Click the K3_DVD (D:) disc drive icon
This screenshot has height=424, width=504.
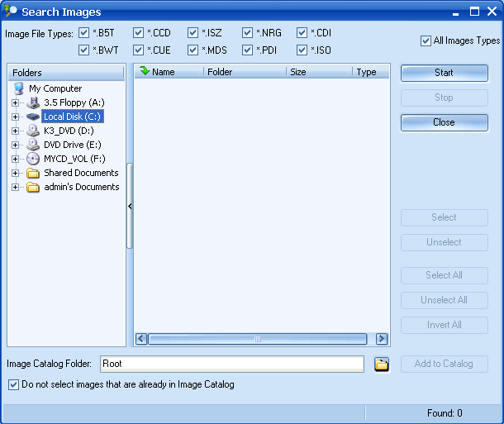pos(33,131)
